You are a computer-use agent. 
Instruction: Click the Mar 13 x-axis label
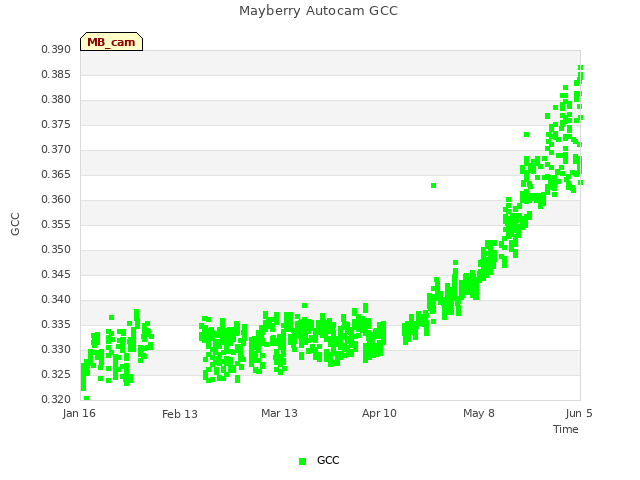[279, 413]
